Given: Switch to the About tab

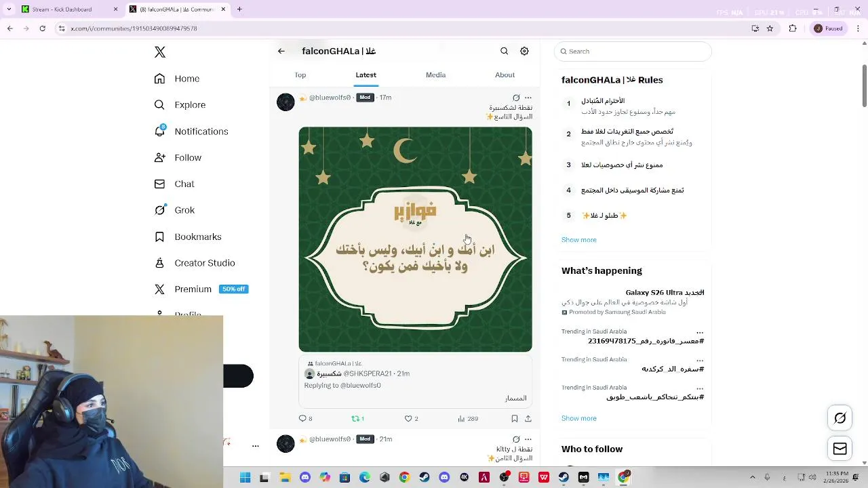Looking at the screenshot, I should (x=505, y=75).
